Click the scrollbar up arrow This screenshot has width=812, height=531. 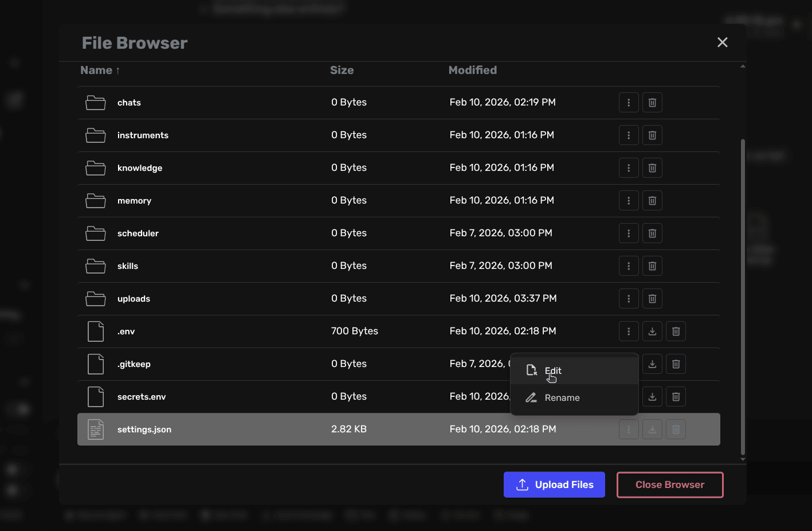743,66
